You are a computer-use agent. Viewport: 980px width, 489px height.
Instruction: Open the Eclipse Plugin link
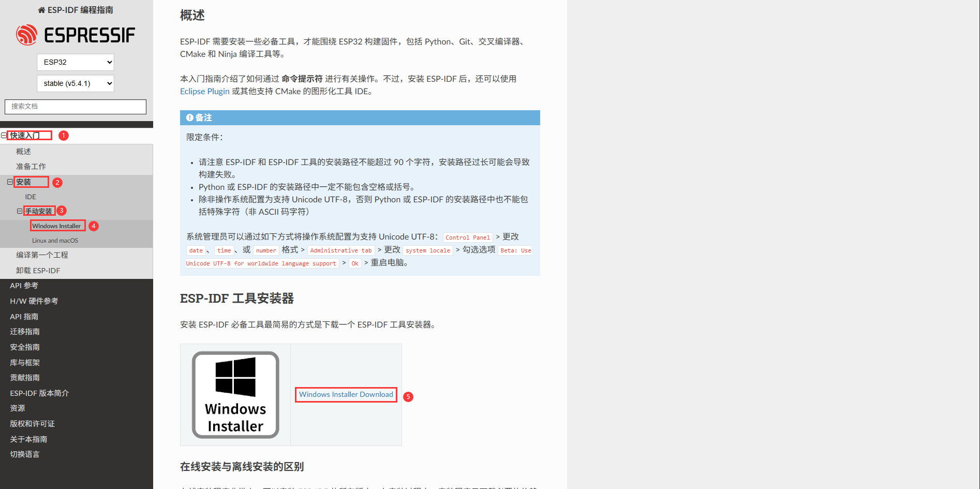pyautogui.click(x=204, y=91)
